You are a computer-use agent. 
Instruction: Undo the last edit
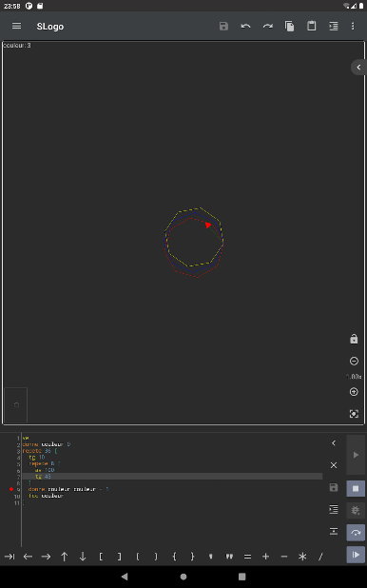(245, 26)
